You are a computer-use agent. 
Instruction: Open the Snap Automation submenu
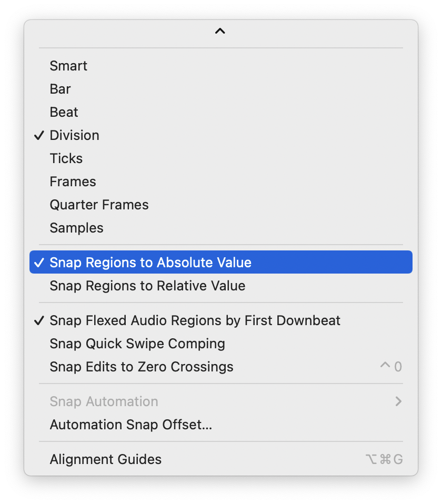[x=104, y=401]
